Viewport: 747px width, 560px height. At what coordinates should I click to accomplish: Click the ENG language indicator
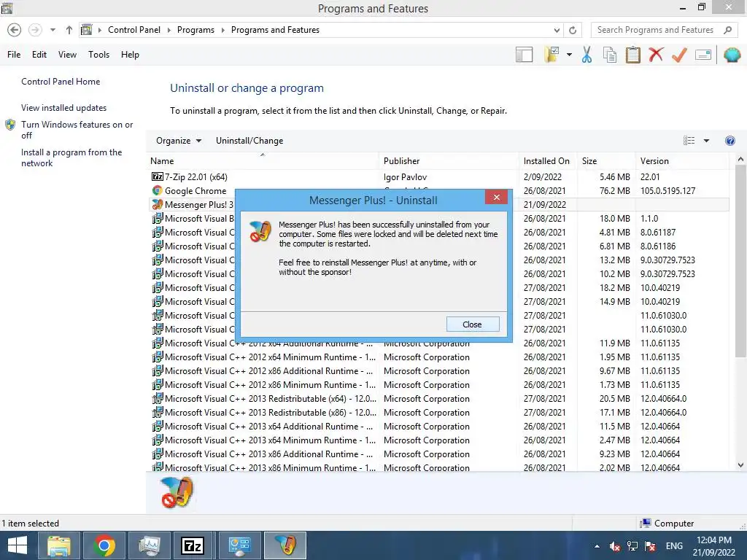pyautogui.click(x=673, y=546)
